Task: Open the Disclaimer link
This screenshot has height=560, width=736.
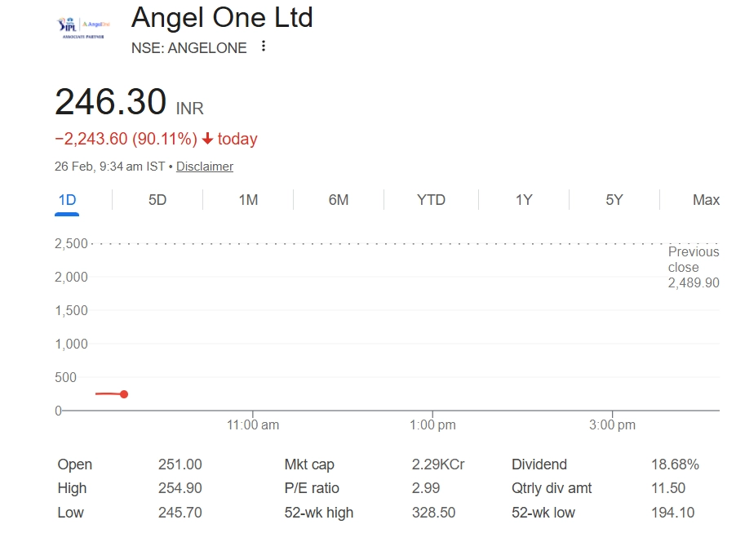Action: click(x=205, y=167)
